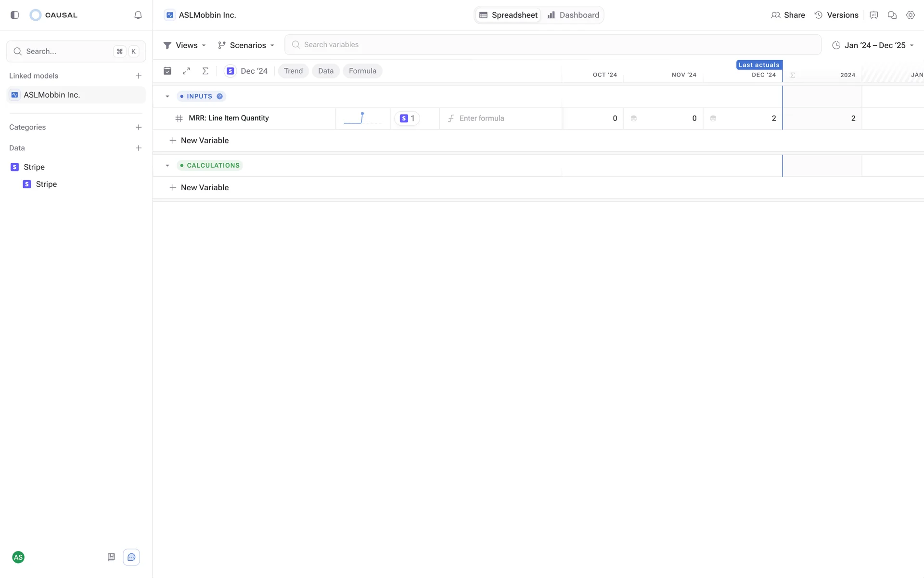Toggle the Data column pill

326,71
